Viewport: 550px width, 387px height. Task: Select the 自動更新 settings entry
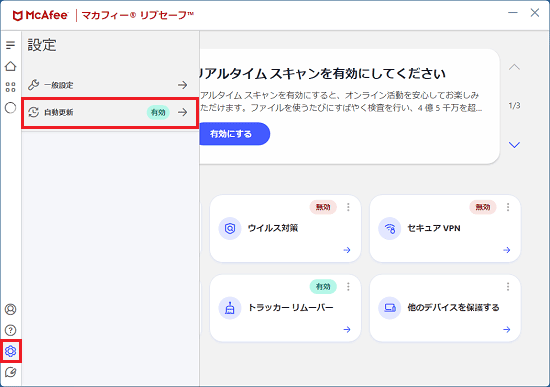click(110, 112)
